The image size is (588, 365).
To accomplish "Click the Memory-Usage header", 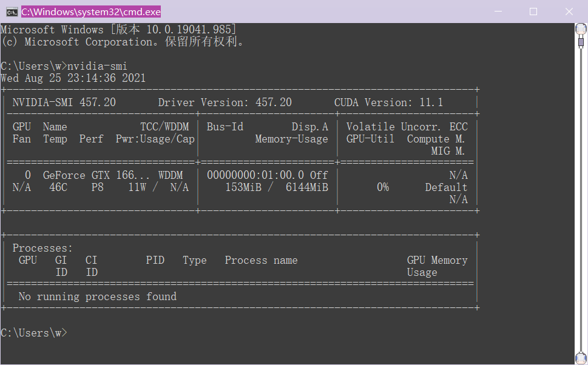I will click(x=291, y=139).
